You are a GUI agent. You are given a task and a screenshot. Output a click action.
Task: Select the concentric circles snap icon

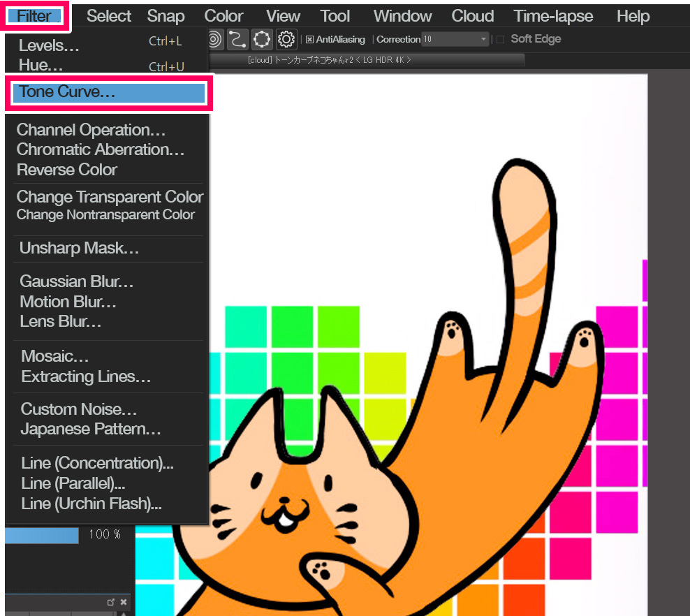tap(214, 40)
